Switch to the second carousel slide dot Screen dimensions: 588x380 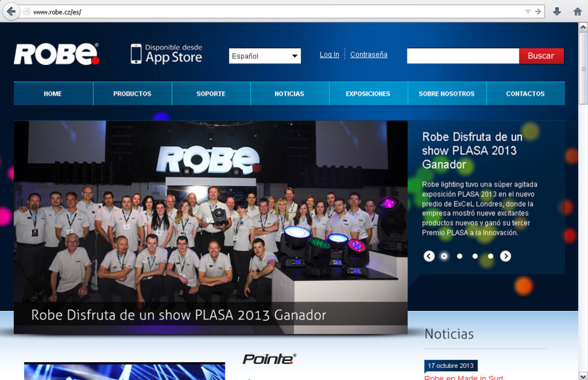tap(459, 256)
